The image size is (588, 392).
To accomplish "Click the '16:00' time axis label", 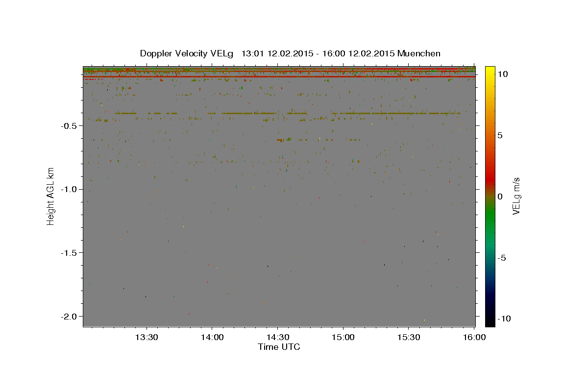I will point(474,338).
